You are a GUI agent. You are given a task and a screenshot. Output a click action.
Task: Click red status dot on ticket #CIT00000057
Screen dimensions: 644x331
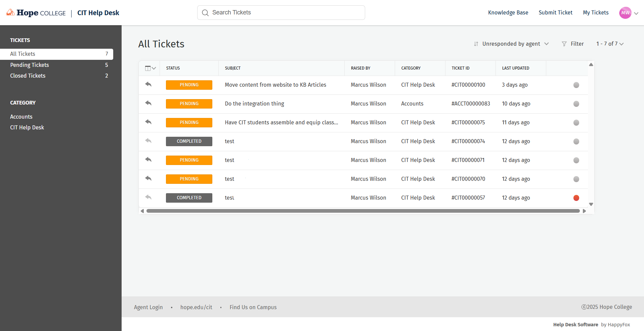(x=576, y=198)
